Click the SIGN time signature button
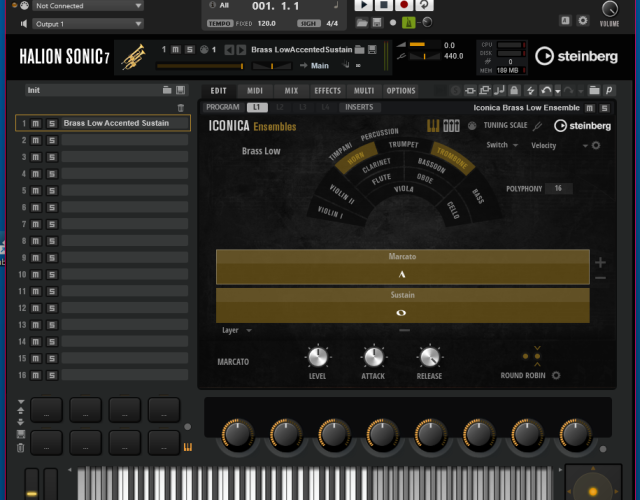The image size is (640, 500). click(308, 24)
